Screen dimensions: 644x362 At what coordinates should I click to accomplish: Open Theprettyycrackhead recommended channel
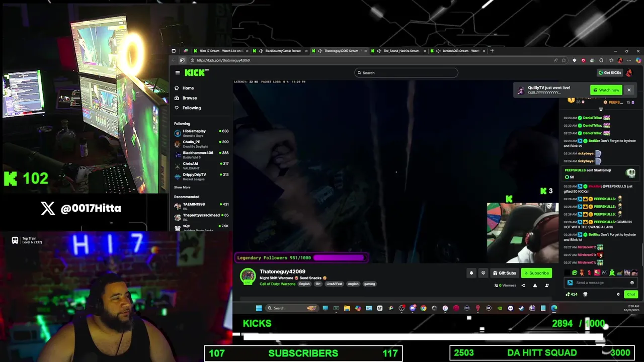[x=201, y=217]
